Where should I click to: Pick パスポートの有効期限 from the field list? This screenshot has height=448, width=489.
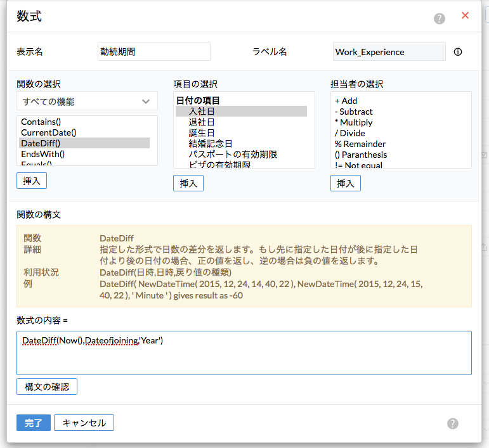pyautogui.click(x=233, y=155)
